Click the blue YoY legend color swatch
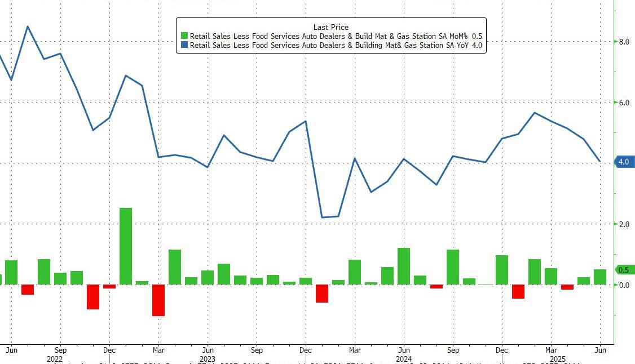This screenshot has width=635, height=364. click(184, 45)
